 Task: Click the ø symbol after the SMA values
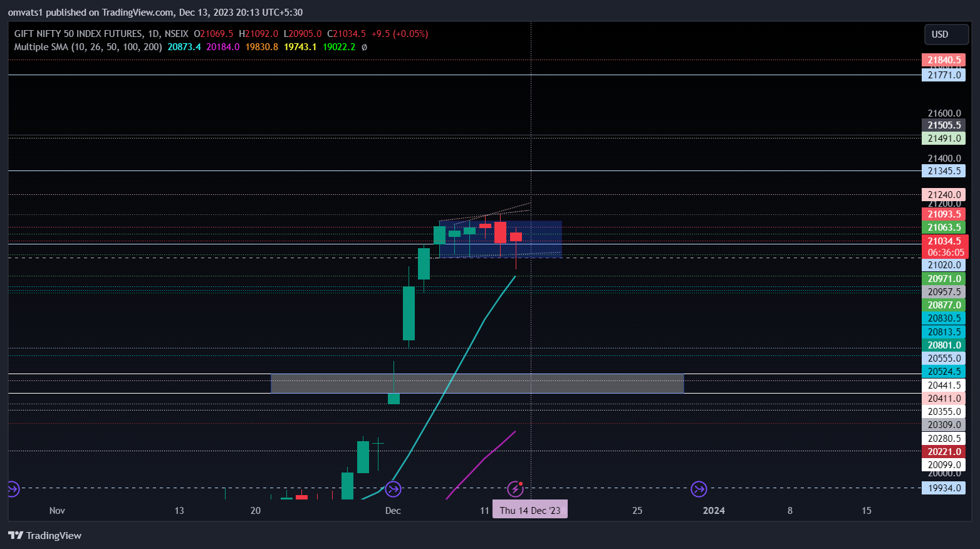365,47
